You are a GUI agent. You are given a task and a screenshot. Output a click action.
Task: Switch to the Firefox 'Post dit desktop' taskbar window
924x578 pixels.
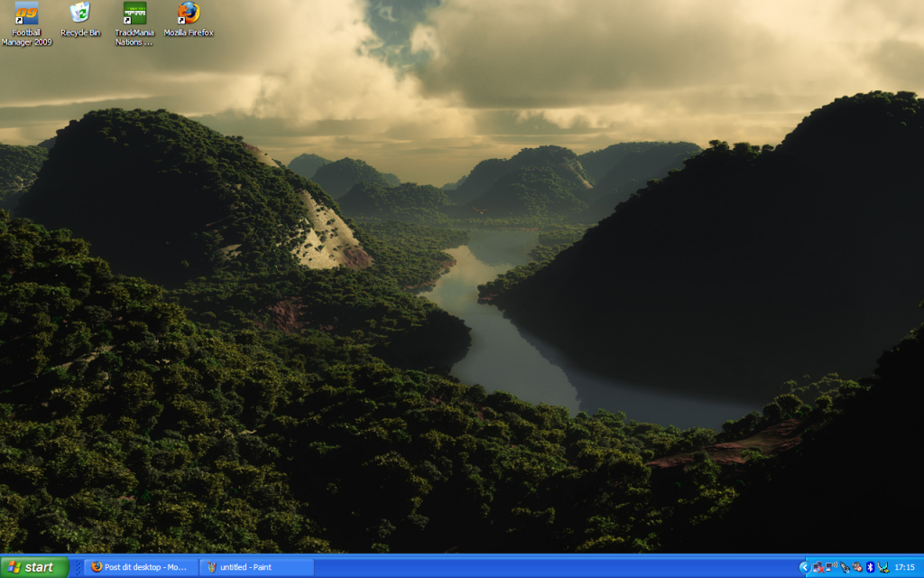pos(142,567)
